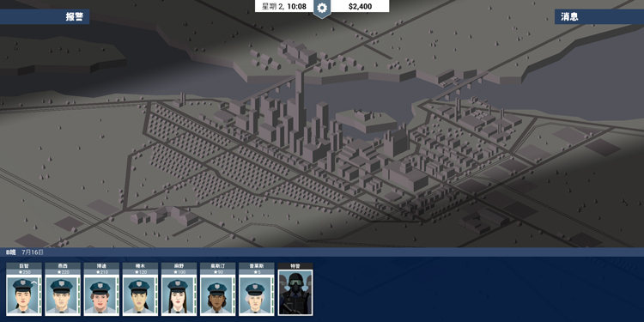
Task: Choose the grey-haired officer rated 5
Action: click(256, 289)
